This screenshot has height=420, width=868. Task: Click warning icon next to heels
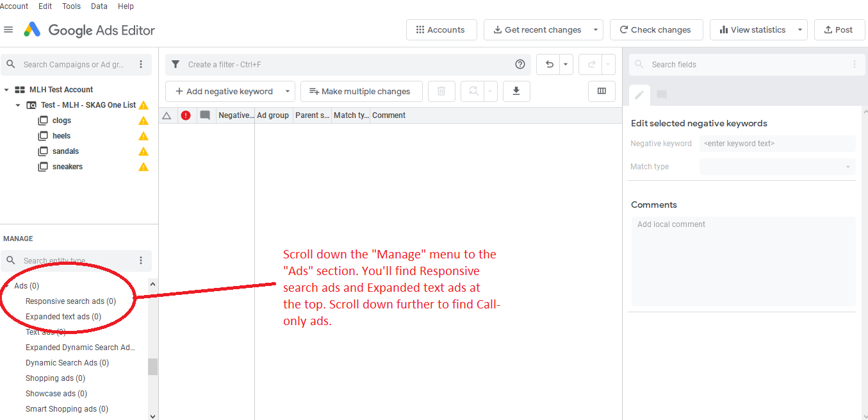[x=143, y=136]
